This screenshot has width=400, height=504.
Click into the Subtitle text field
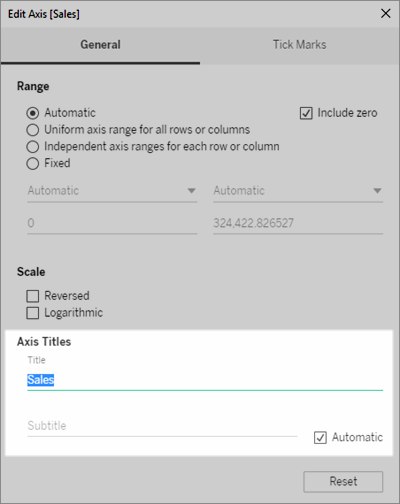coord(162,426)
